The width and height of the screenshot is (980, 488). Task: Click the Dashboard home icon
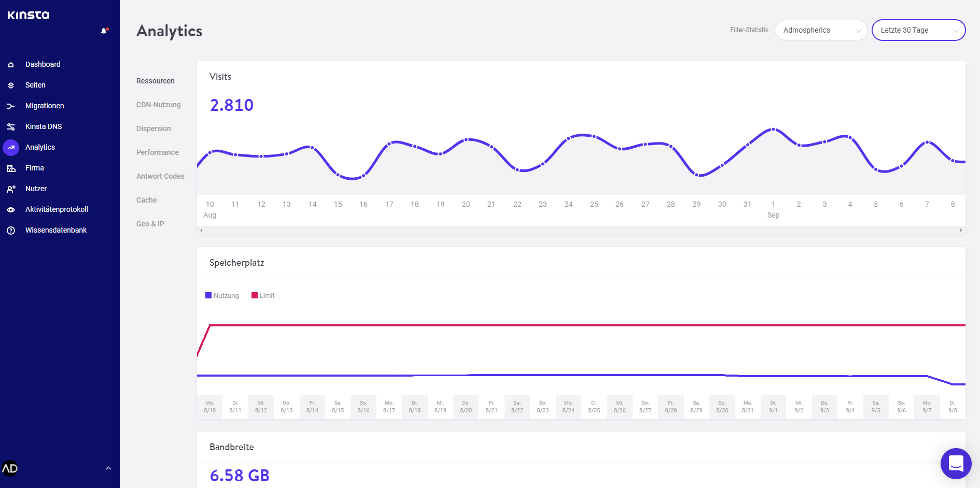pos(11,65)
